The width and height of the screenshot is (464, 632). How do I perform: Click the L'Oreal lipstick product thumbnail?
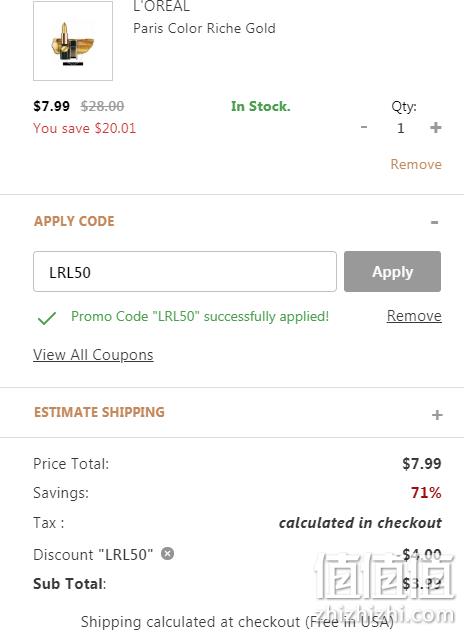pos(73,41)
